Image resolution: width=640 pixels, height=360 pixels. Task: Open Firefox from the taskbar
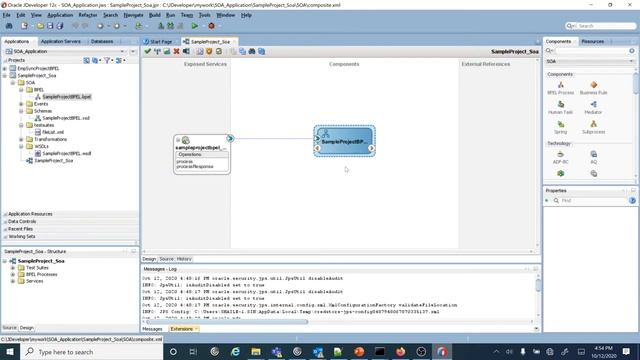click(400, 351)
